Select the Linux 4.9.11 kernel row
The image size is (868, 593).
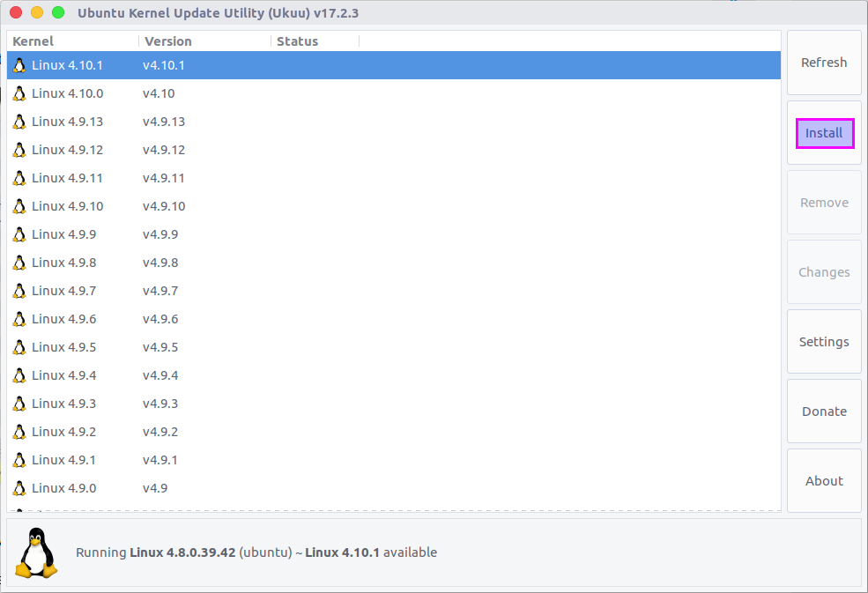394,178
